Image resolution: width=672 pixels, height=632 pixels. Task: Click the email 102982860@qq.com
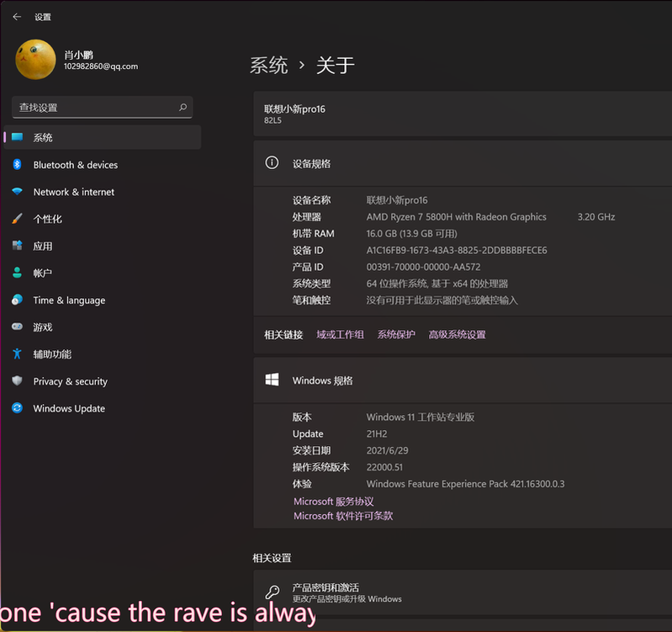101,66
